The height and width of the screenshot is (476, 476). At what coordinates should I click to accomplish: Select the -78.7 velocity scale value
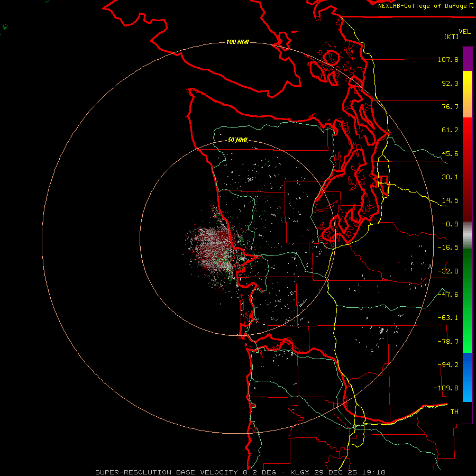448,342
